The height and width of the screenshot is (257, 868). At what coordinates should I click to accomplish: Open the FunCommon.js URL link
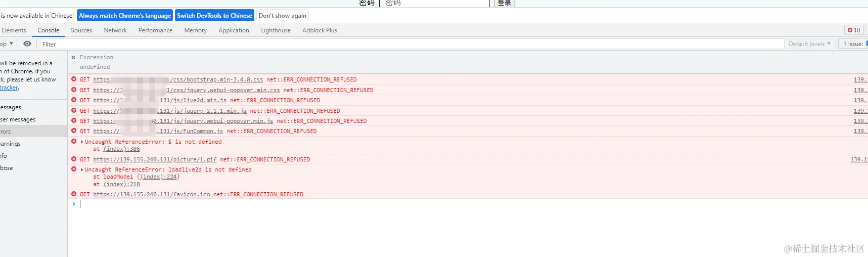coord(158,132)
